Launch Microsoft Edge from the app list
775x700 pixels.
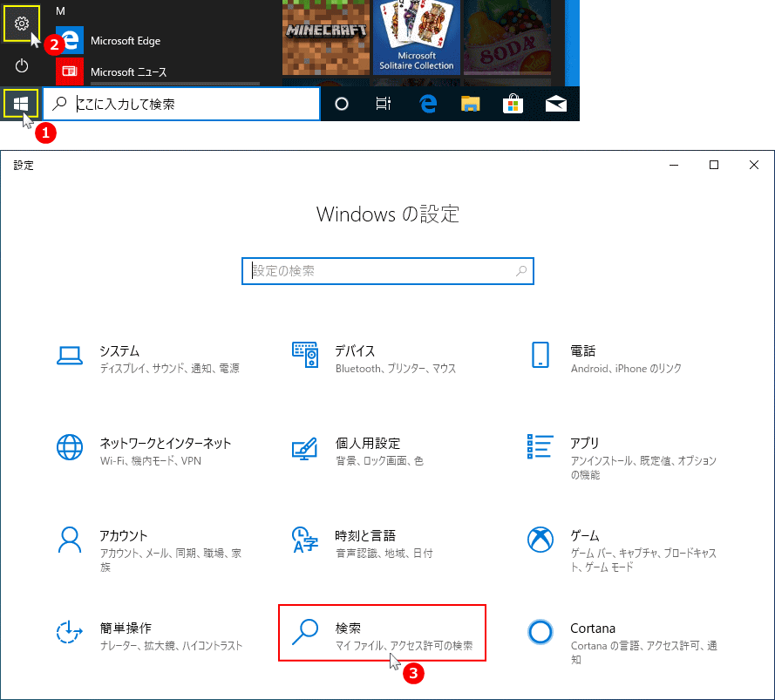pyautogui.click(x=70, y=41)
